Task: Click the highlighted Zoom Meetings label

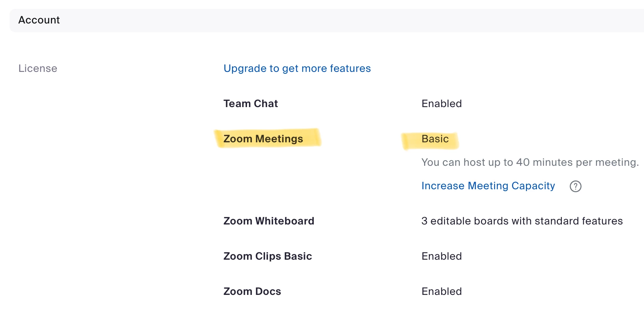Action: click(x=263, y=139)
